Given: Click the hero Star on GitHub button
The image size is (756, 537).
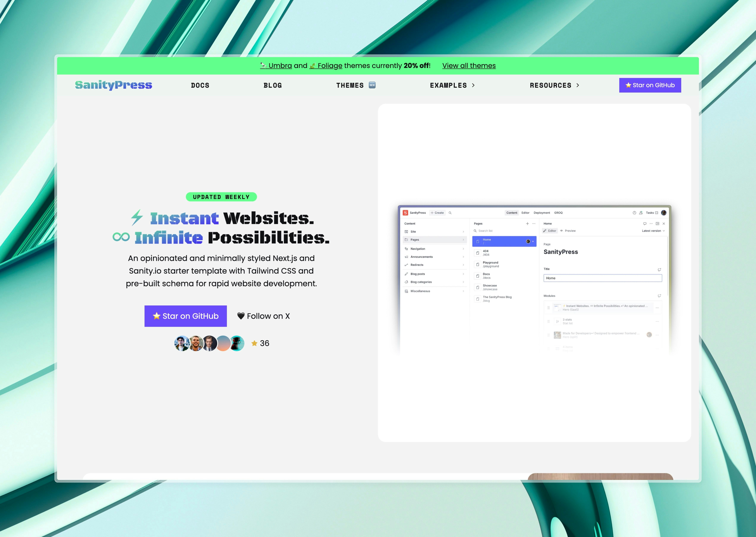Looking at the screenshot, I should [x=185, y=316].
